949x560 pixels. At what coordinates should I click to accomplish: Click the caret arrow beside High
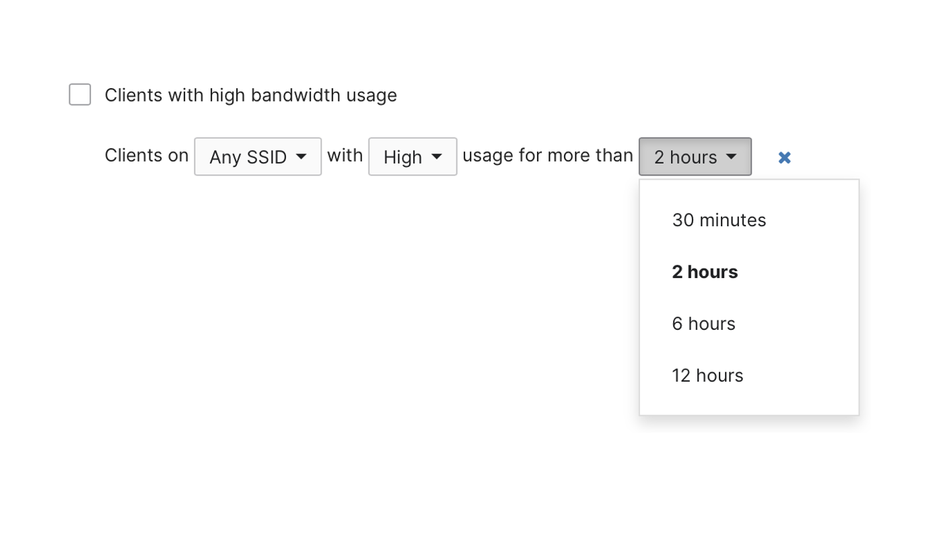coord(437,157)
